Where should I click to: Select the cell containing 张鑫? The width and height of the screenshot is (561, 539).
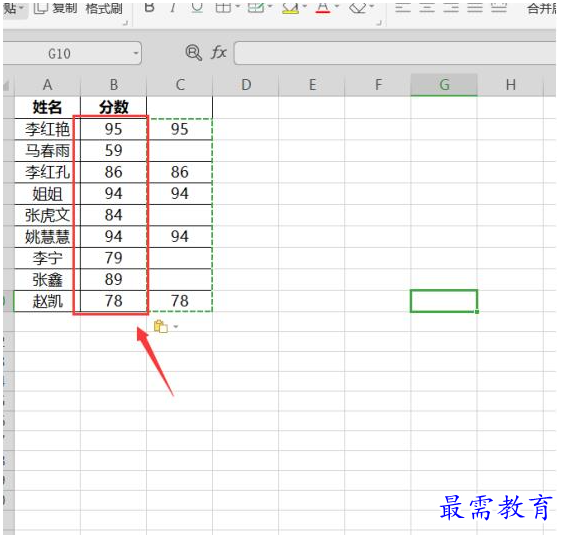point(48,279)
